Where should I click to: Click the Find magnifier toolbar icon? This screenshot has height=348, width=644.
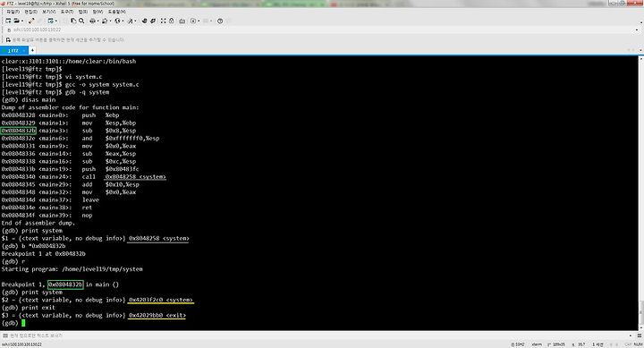click(81, 21)
